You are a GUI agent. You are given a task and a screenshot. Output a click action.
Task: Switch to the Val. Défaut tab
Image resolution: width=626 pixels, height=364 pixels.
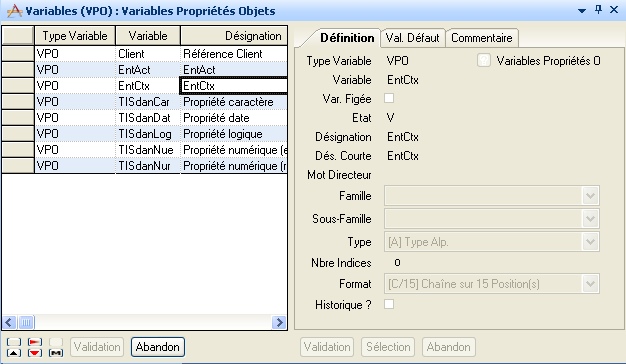pyautogui.click(x=412, y=38)
